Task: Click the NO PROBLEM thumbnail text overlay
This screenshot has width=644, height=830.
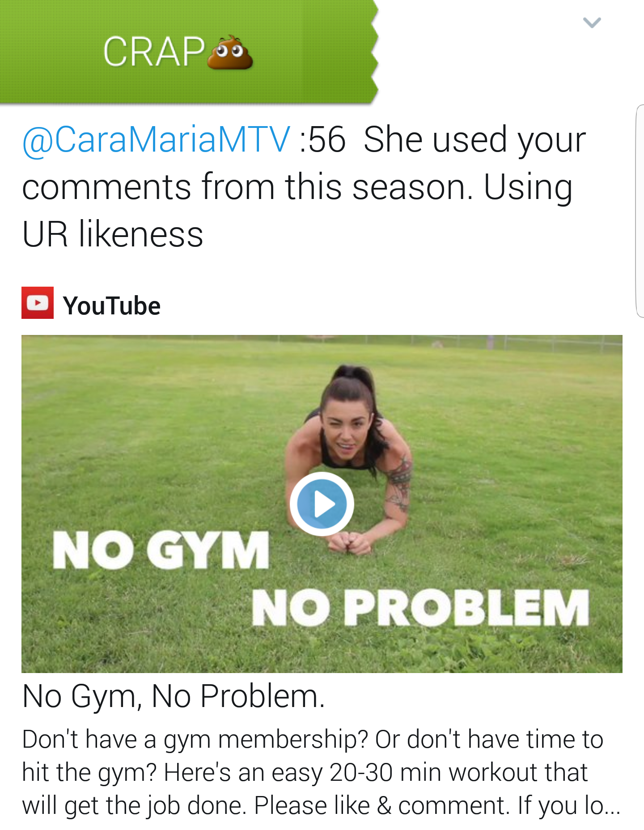Action: point(420,607)
